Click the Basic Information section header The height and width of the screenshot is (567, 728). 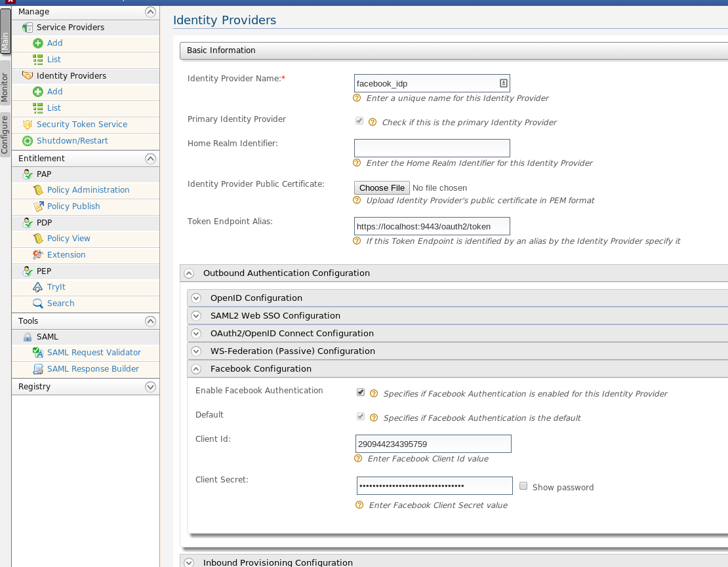tap(454, 50)
